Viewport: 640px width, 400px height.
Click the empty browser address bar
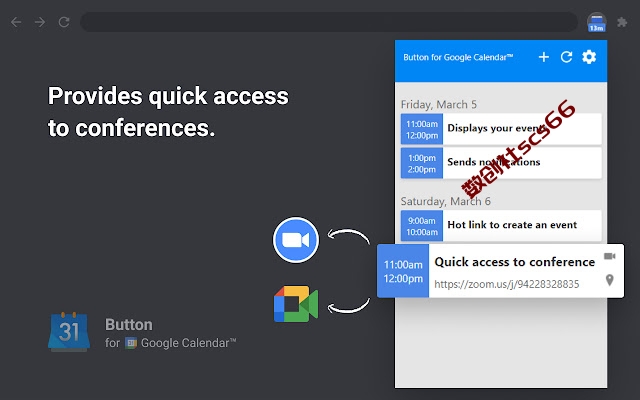tap(329, 22)
